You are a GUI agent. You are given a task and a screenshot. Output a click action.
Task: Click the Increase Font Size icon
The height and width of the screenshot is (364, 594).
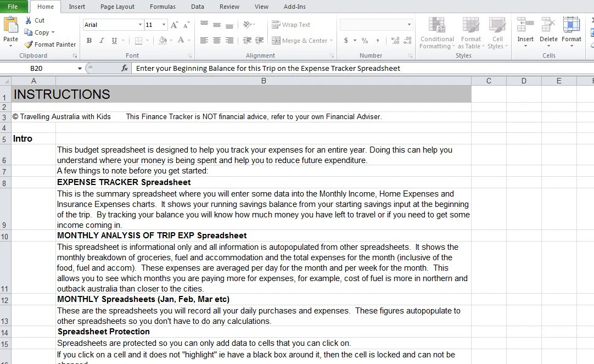(x=174, y=25)
